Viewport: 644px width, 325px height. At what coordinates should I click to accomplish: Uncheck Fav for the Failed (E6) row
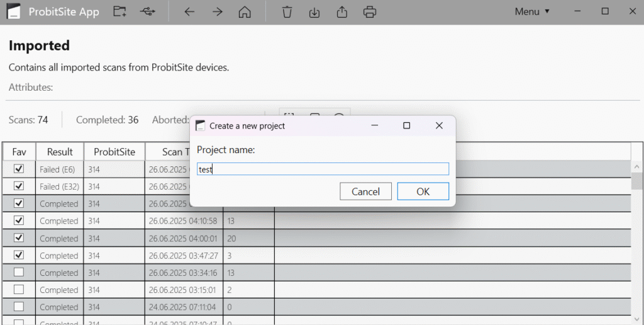point(19,169)
